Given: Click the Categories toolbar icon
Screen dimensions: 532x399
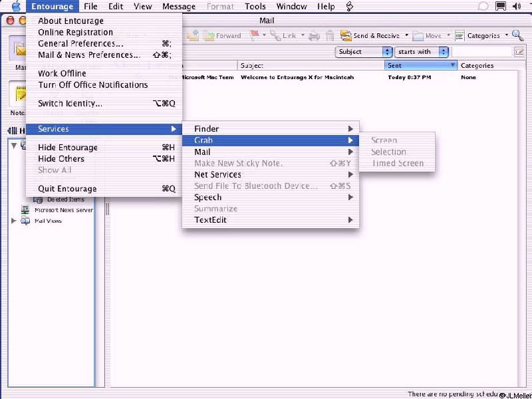Looking at the screenshot, I should click(x=460, y=36).
